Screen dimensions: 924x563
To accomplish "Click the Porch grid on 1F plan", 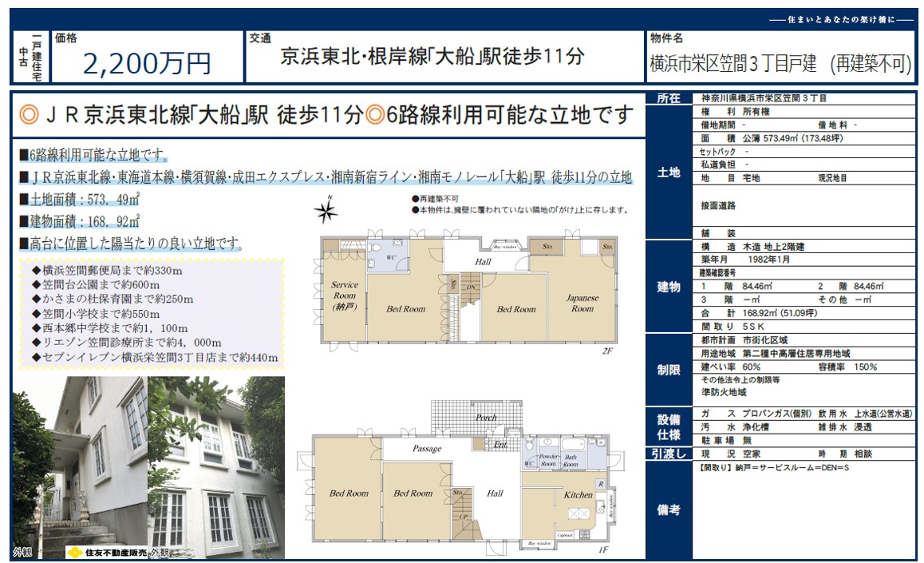I will (x=469, y=415).
